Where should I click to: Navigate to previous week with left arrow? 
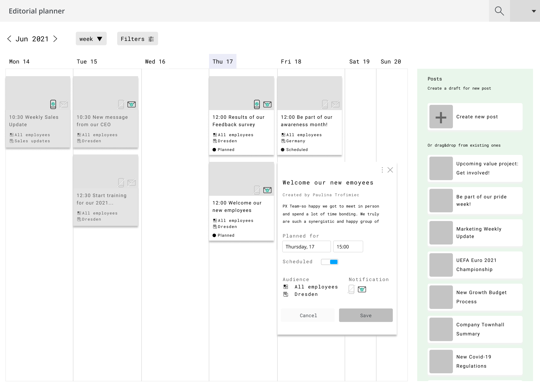(x=9, y=39)
